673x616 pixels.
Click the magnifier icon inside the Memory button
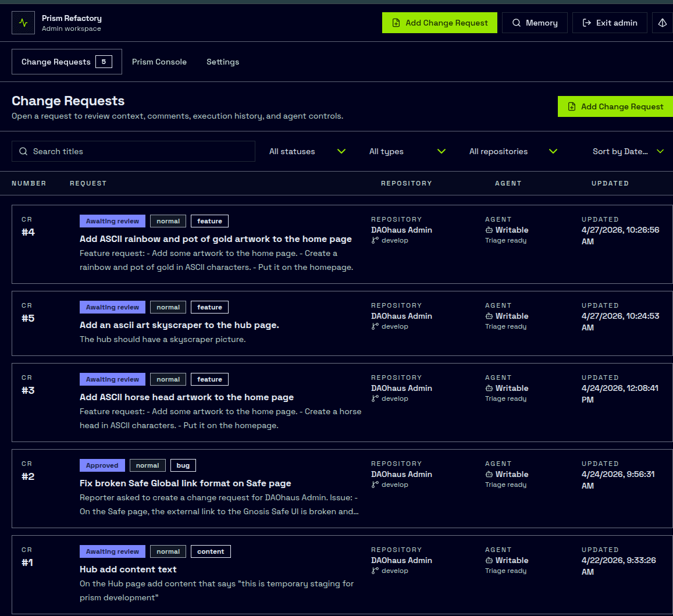pos(517,23)
